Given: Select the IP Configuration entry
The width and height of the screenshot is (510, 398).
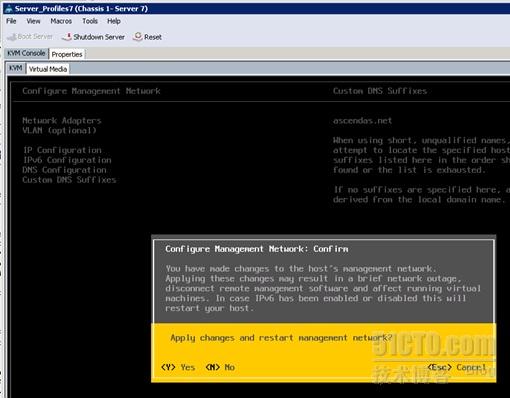Looking at the screenshot, I should click(62, 150).
